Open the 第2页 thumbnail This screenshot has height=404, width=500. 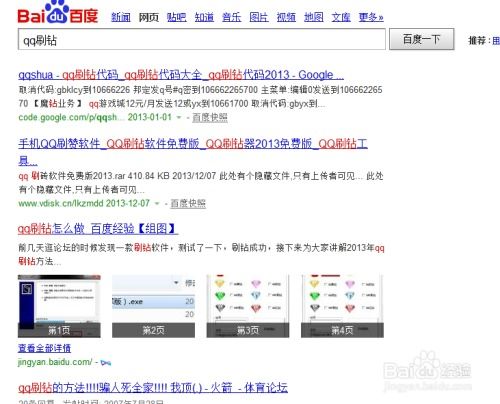(153, 306)
